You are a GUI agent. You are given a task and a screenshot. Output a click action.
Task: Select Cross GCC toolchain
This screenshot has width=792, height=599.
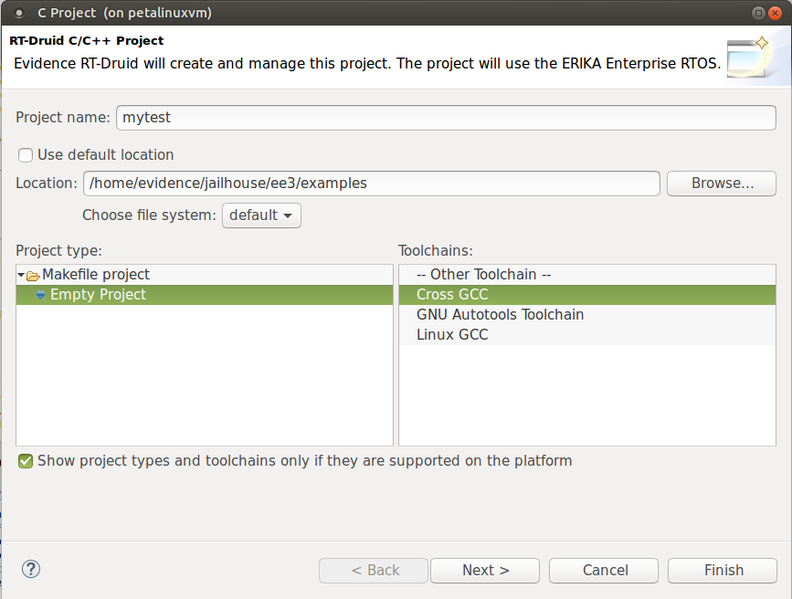pyautogui.click(x=587, y=295)
